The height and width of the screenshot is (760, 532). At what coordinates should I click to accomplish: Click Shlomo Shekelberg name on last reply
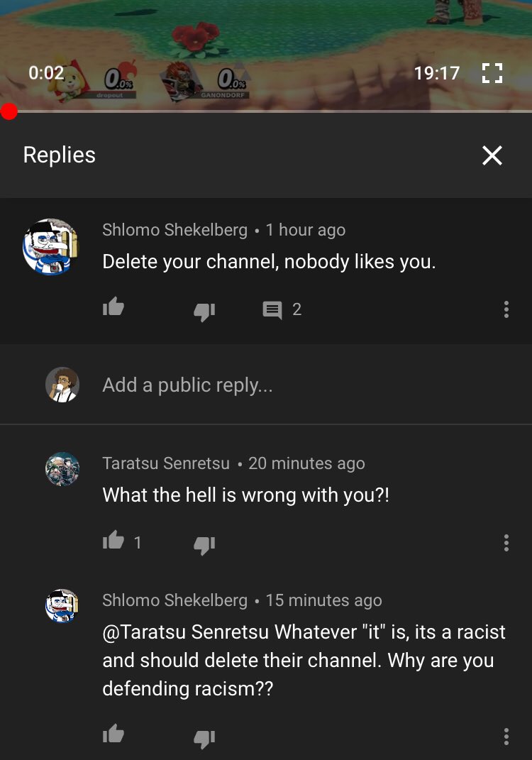(x=175, y=600)
